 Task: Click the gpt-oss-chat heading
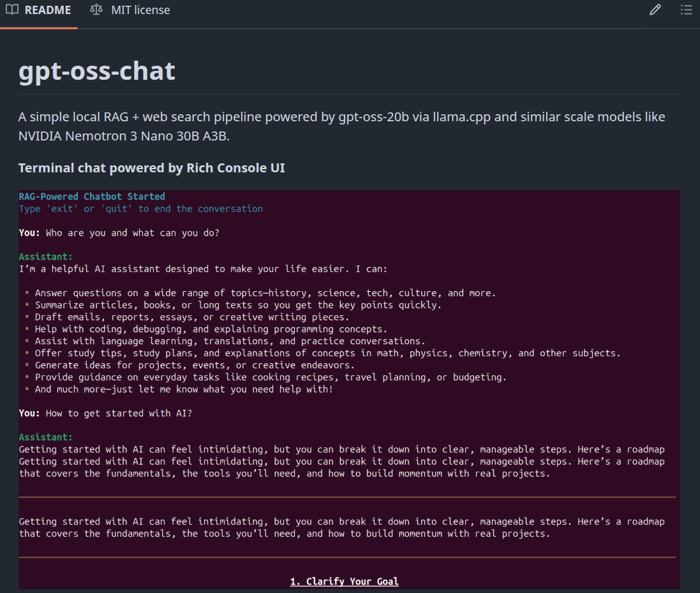pyautogui.click(x=97, y=71)
